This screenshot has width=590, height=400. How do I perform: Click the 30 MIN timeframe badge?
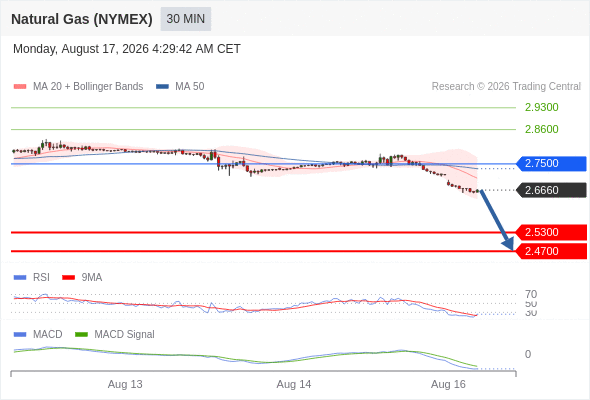tap(186, 19)
